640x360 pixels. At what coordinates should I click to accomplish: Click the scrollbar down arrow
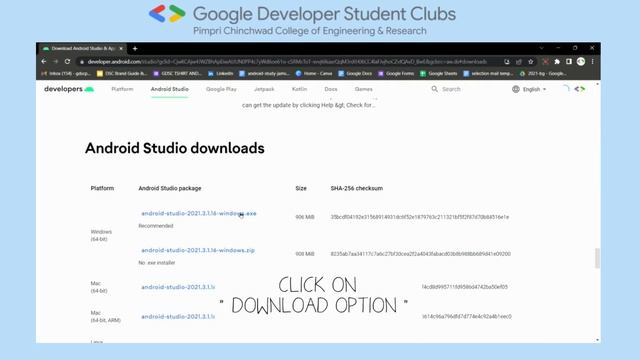[597, 340]
